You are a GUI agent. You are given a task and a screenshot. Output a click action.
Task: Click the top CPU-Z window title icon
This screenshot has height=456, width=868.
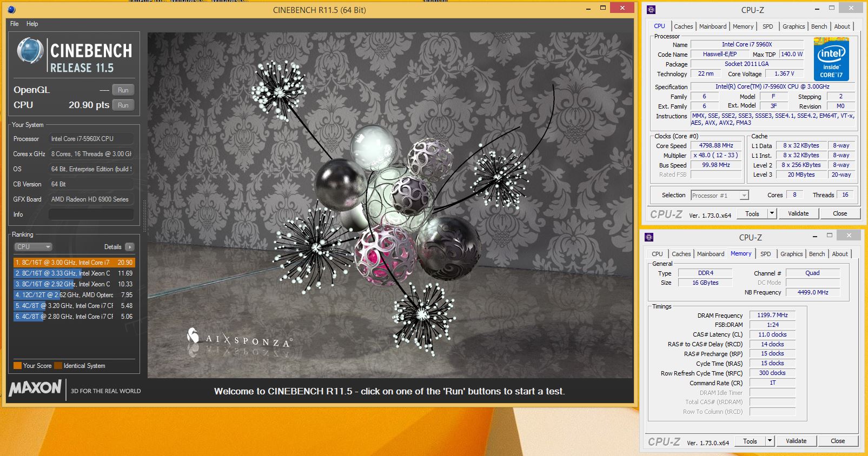pos(651,10)
